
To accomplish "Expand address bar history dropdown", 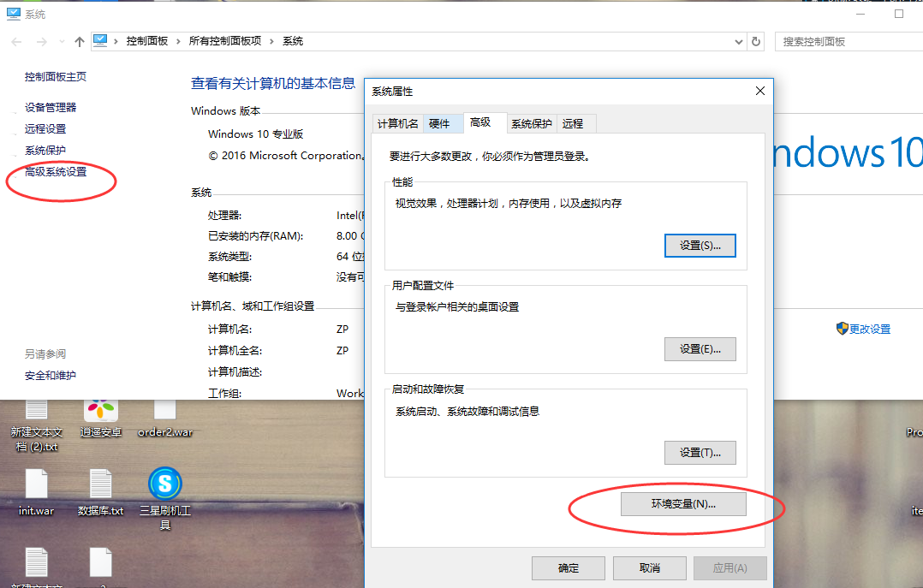I will coord(739,42).
